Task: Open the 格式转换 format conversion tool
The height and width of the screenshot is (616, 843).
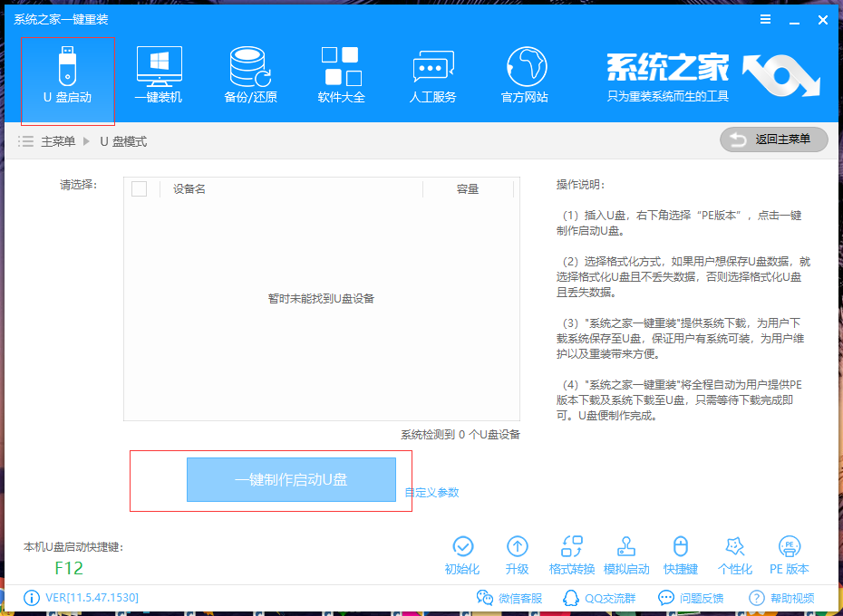Action: (572, 553)
